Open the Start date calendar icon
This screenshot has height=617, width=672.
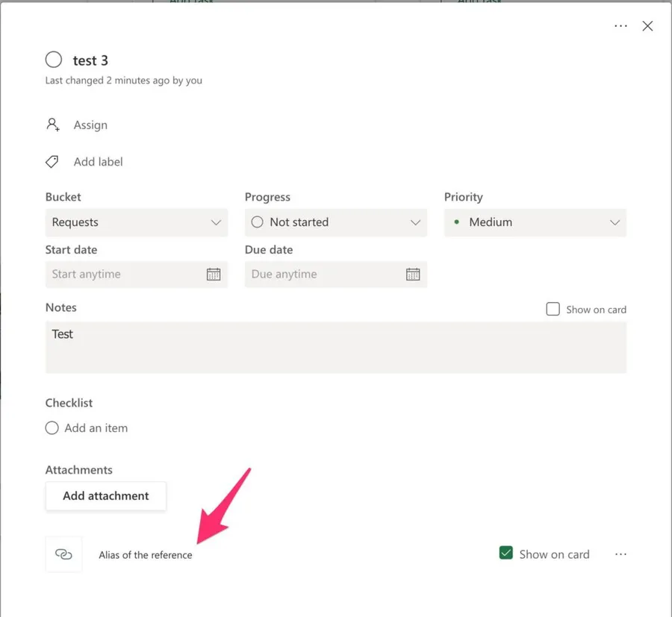click(214, 274)
